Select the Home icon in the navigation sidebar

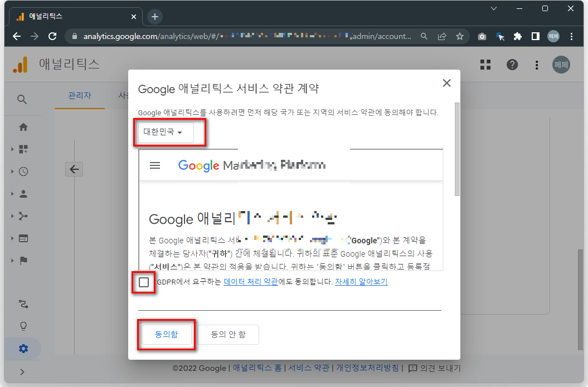pyautogui.click(x=23, y=127)
